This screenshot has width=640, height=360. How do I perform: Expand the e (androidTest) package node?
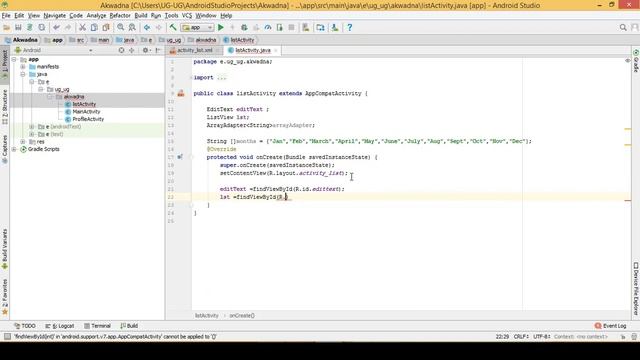(x=31, y=127)
